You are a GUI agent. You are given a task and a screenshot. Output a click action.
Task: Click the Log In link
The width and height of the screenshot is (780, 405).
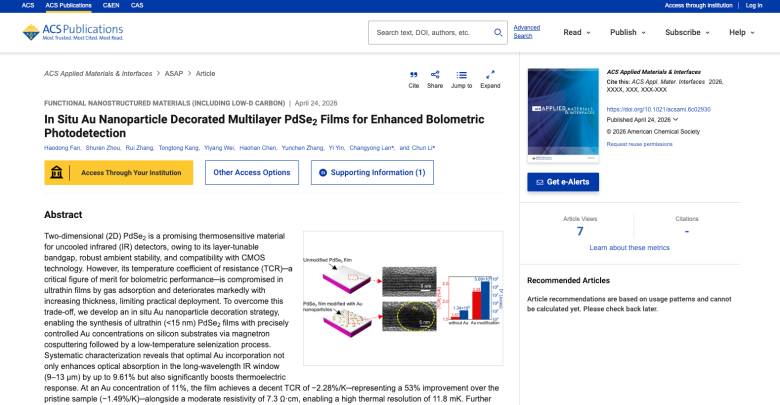point(754,5)
